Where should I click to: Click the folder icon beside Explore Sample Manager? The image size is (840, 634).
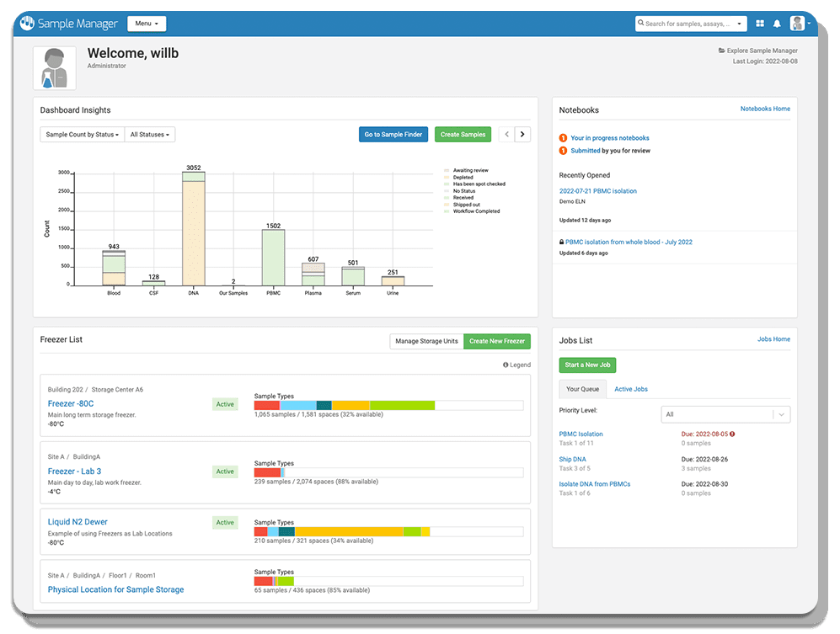click(721, 51)
